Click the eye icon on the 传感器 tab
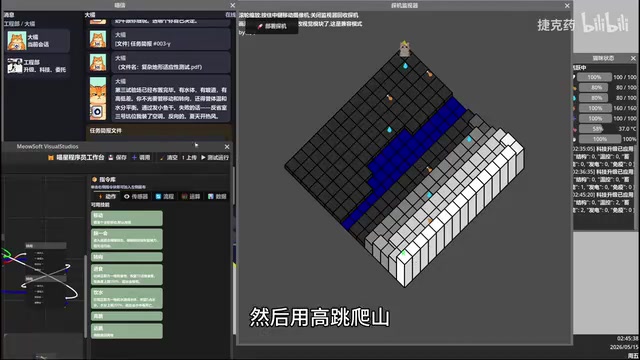The height and width of the screenshot is (360, 640). tap(127, 196)
